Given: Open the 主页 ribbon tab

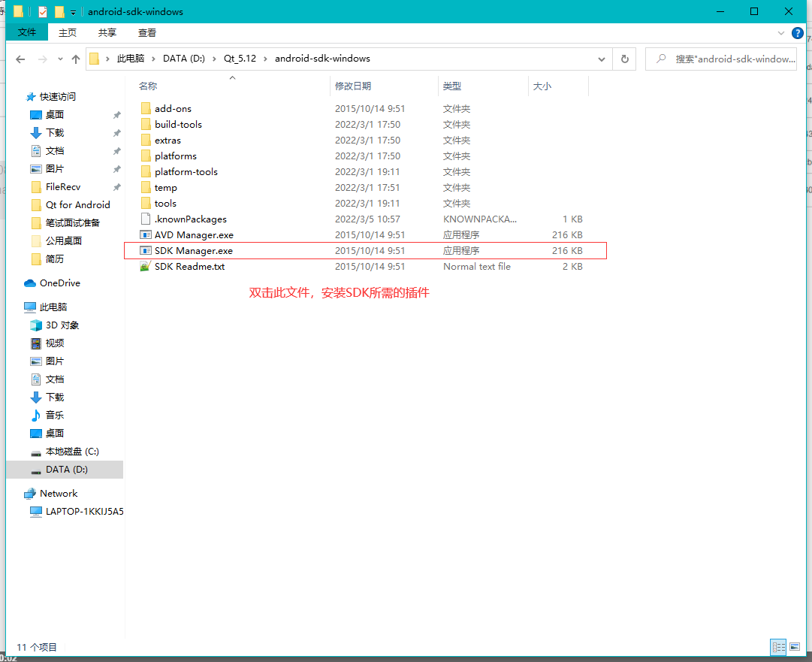Looking at the screenshot, I should (68, 32).
